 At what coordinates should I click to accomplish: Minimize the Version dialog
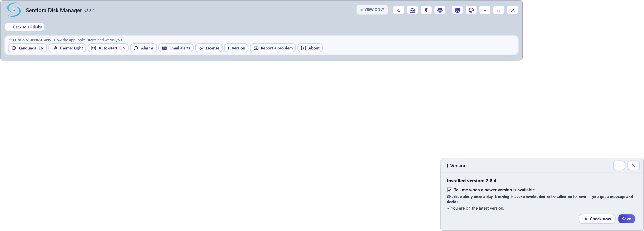(619, 166)
